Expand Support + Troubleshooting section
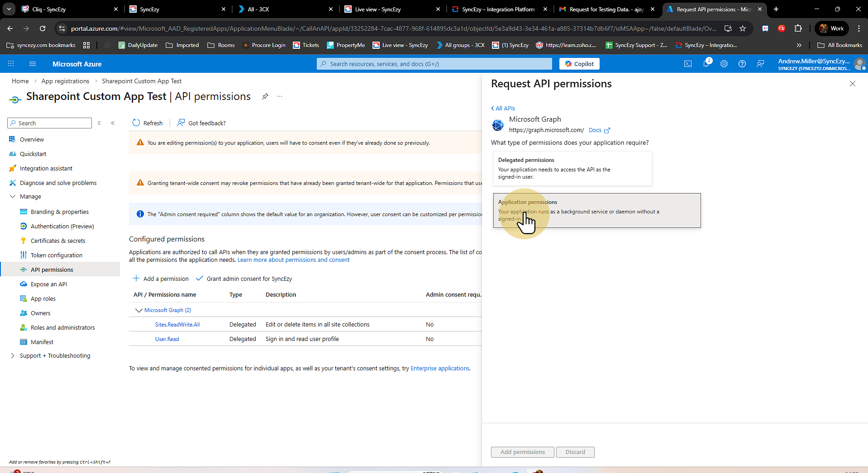Viewport: 868px width, 473px height. (x=13, y=356)
